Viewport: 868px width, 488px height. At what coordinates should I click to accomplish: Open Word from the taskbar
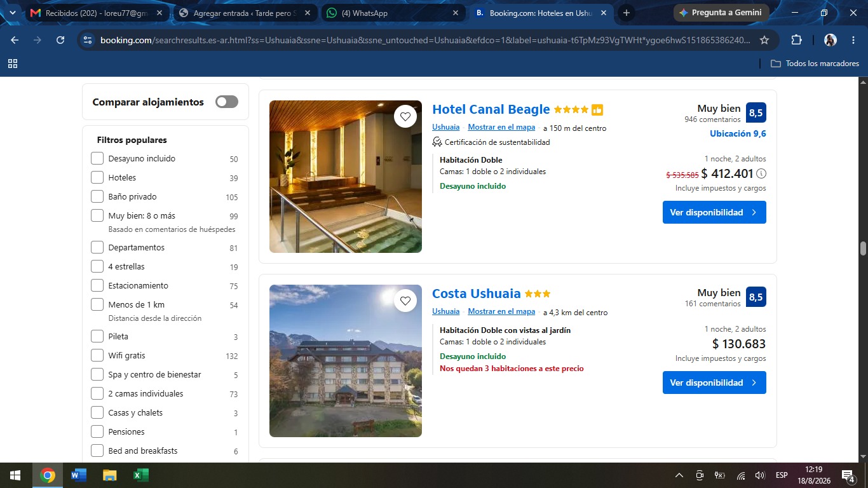coord(79,475)
